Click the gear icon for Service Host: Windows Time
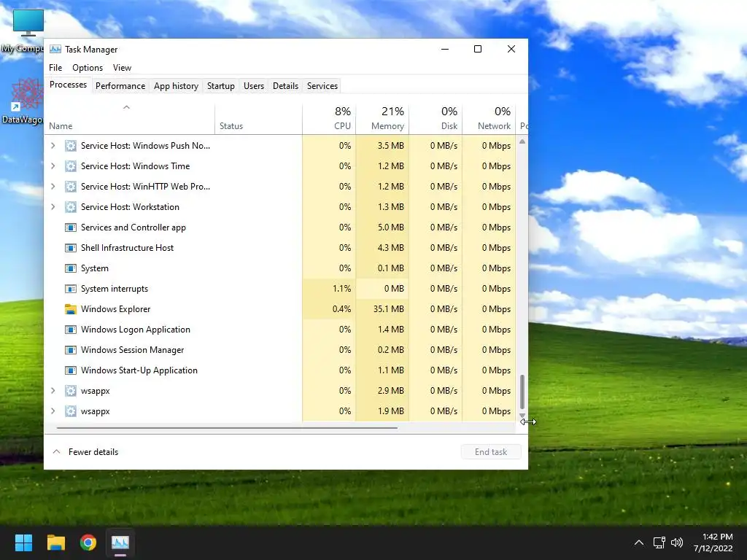 point(71,166)
